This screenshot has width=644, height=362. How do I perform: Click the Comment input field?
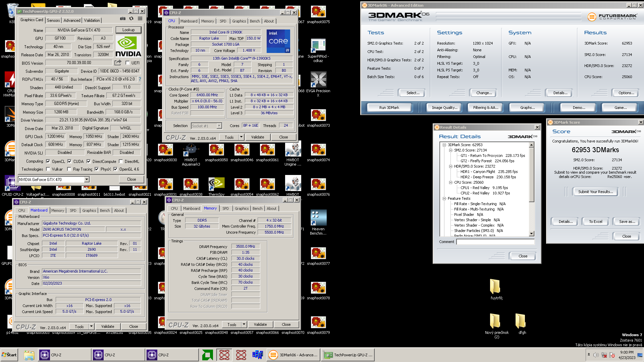click(495, 242)
